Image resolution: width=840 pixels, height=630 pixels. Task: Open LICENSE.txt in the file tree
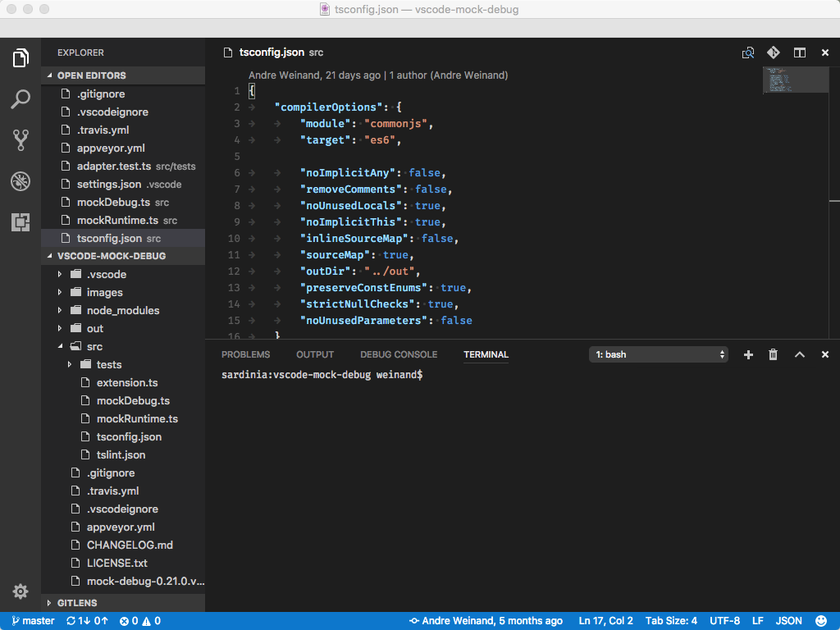(x=123, y=563)
